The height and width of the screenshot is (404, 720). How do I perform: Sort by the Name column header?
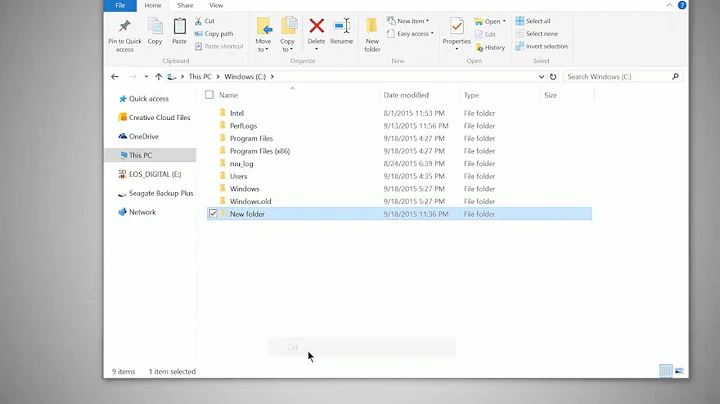click(x=228, y=95)
